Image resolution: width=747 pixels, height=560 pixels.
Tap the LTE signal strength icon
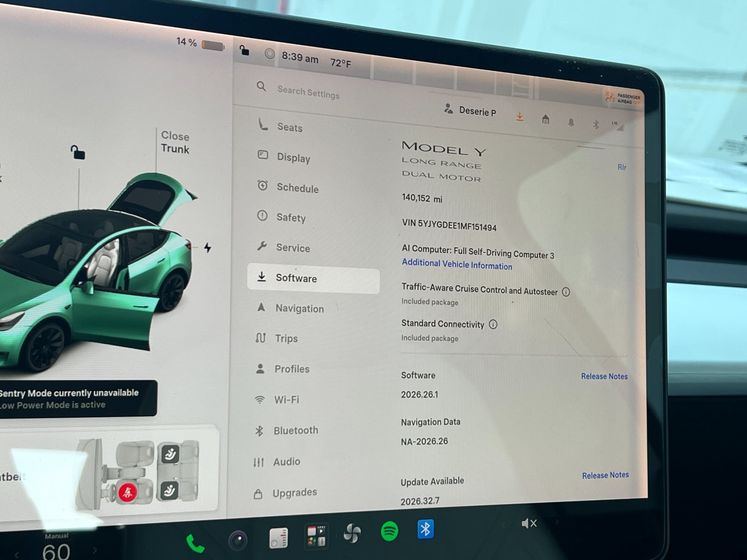tap(618, 126)
